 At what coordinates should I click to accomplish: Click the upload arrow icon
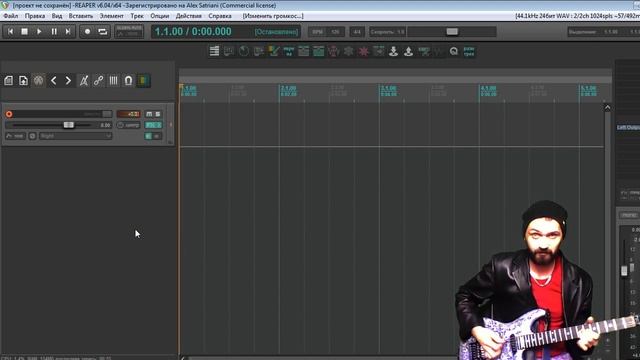408,51
